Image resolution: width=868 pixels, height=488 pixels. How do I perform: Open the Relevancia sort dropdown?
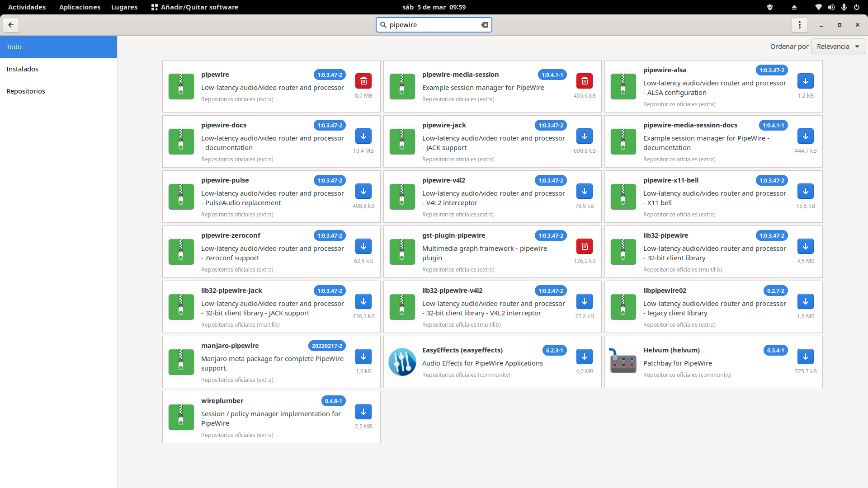pyautogui.click(x=838, y=47)
